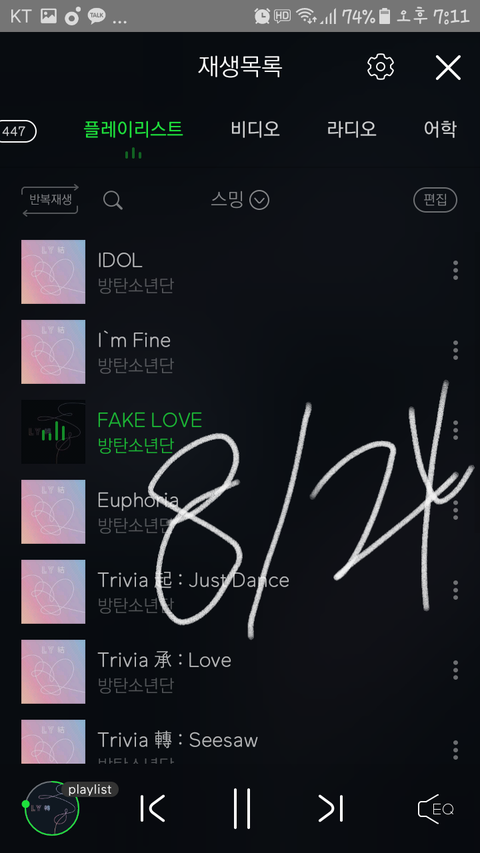
Task: Open playlist settings gear icon
Action: [x=380, y=67]
